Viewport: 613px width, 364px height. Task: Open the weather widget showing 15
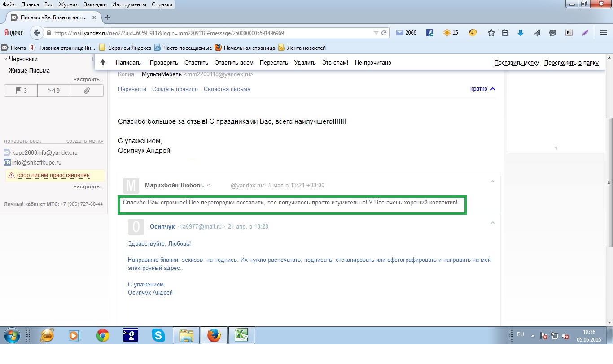(x=450, y=33)
